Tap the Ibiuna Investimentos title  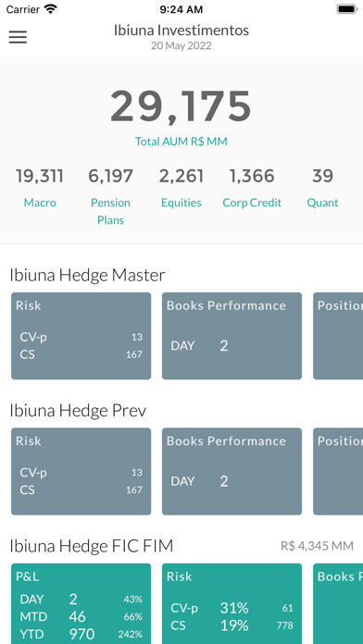click(181, 31)
